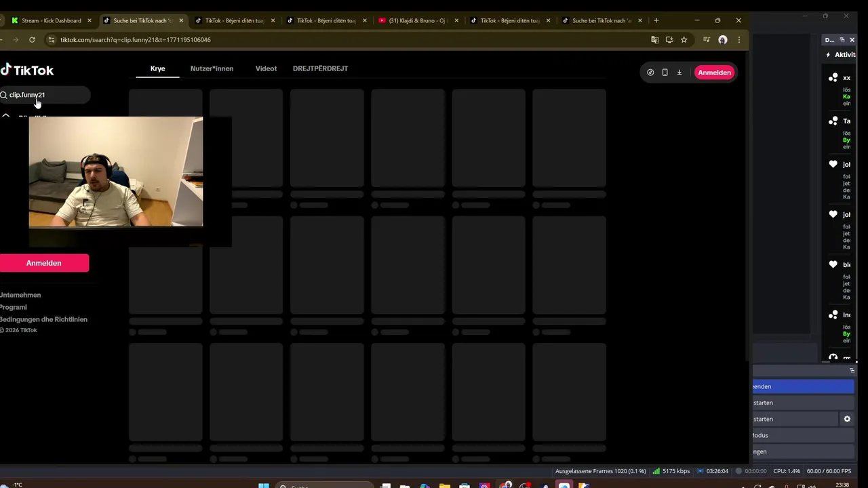Select the Krye results tab
This screenshot has height=488, width=868.
point(157,68)
